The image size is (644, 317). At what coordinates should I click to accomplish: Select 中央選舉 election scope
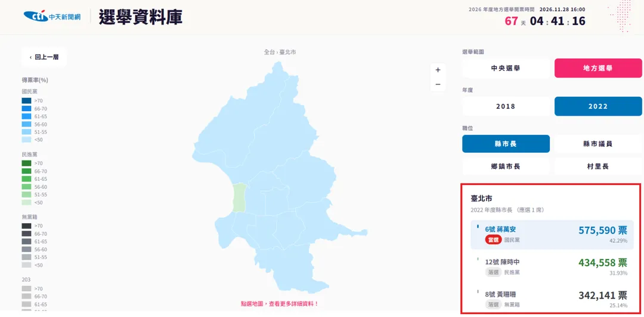click(x=506, y=68)
